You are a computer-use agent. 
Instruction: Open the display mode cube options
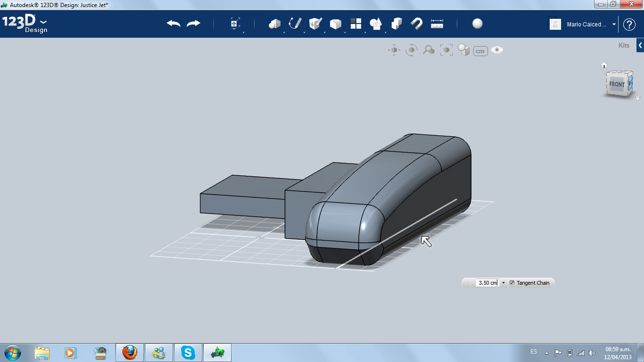pyautogui.click(x=464, y=50)
